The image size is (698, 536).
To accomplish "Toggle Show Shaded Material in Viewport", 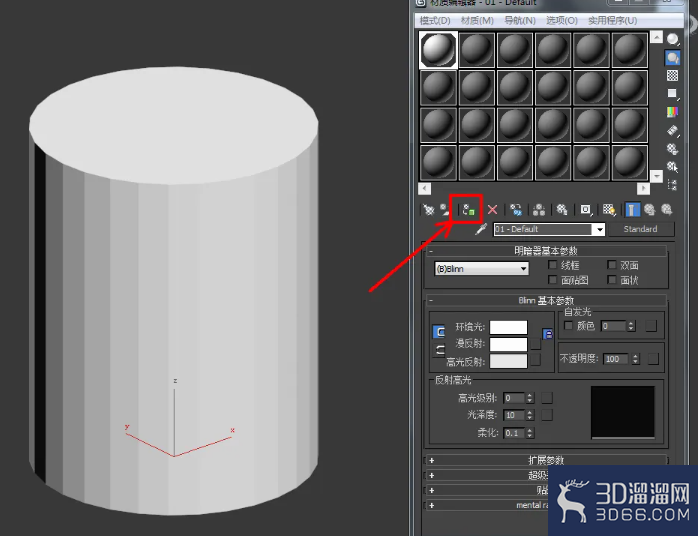I will [609, 210].
